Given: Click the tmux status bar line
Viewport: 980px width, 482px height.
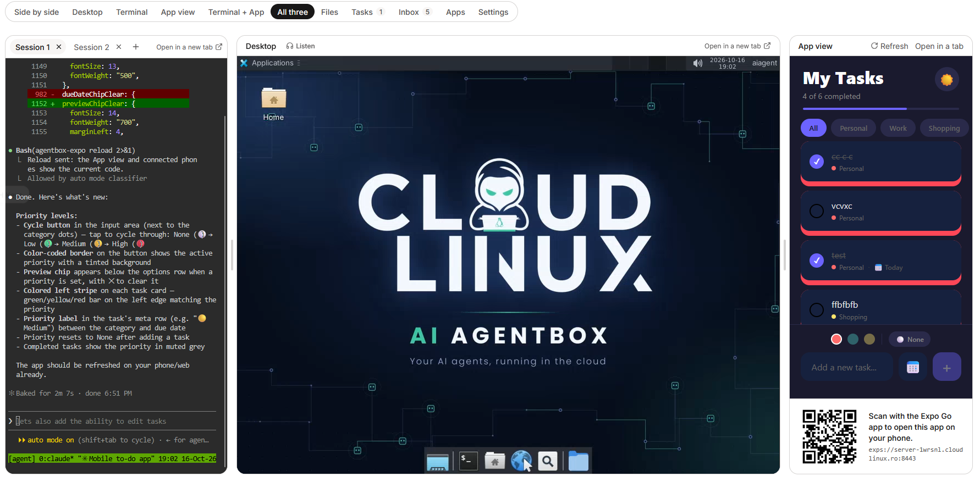Looking at the screenshot, I should (112, 458).
